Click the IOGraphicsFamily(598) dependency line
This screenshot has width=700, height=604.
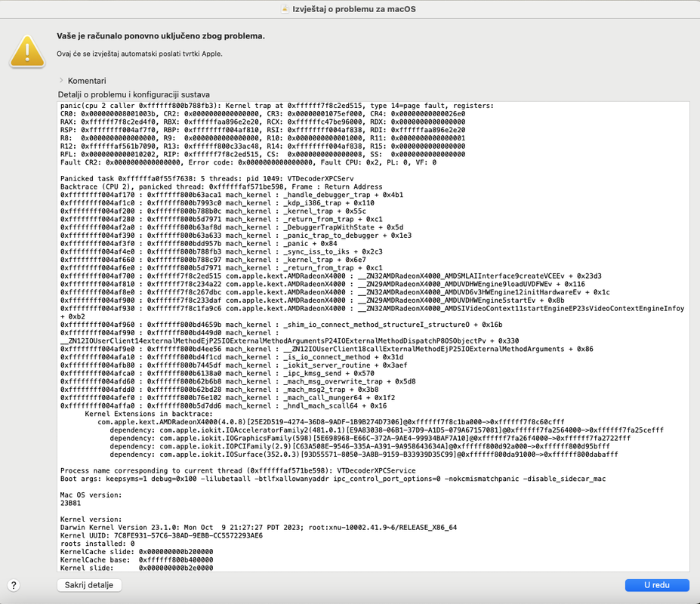click(370, 439)
